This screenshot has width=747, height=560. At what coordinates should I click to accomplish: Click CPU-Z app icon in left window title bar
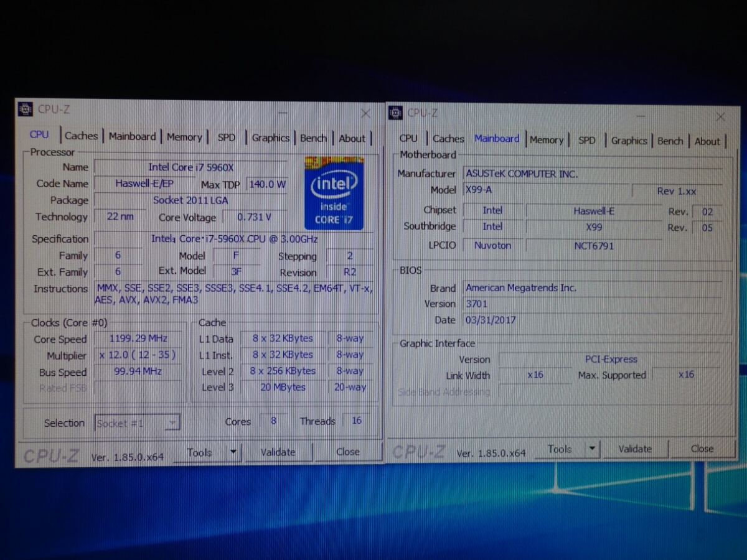(26, 109)
